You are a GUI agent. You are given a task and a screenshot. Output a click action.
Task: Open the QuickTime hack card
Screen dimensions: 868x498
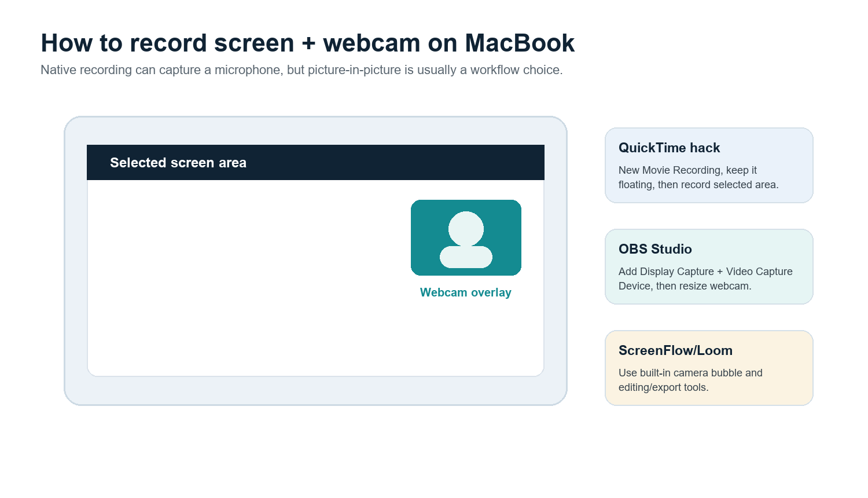coord(709,165)
